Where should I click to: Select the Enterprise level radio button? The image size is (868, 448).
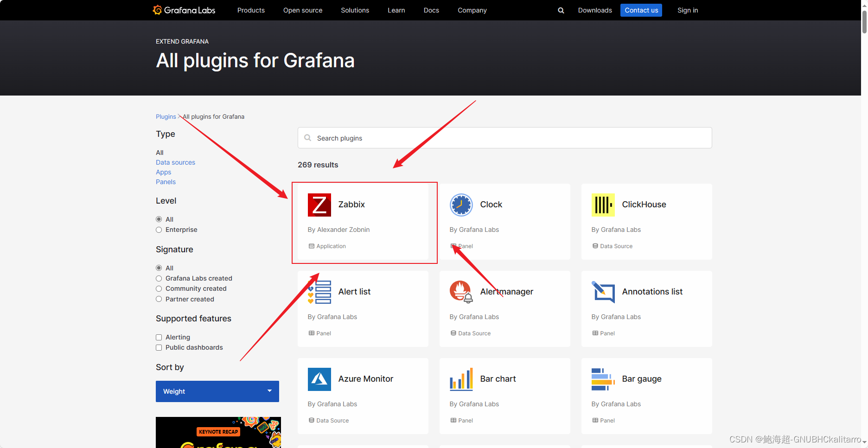tap(159, 230)
